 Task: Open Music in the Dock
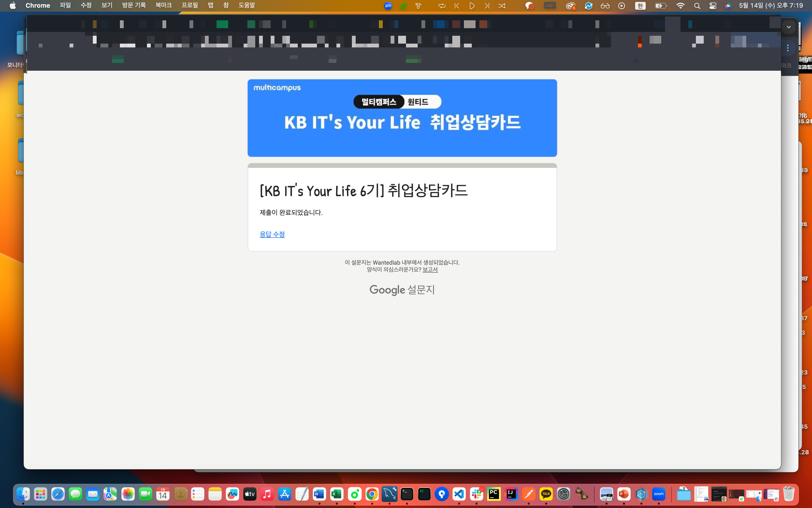click(x=267, y=494)
